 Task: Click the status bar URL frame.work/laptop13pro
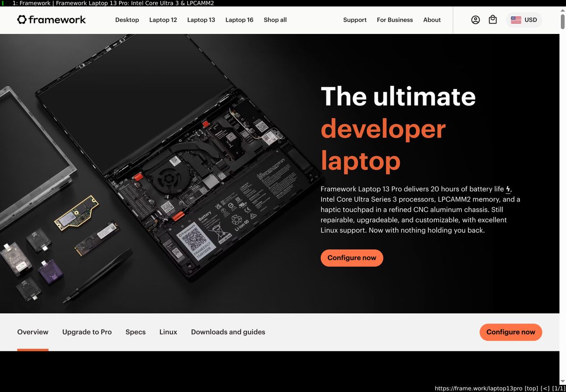(x=478, y=388)
